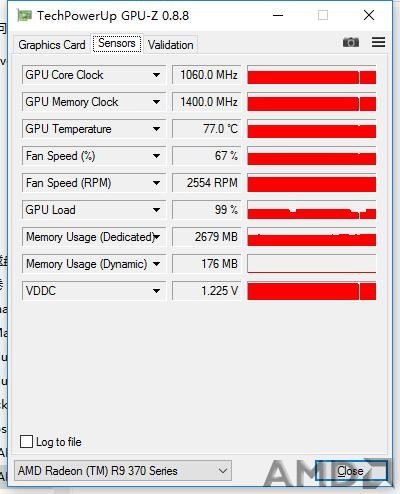Open the AMD Radeon R9 370 Series selector
This screenshot has width=400, height=494.
click(123, 471)
